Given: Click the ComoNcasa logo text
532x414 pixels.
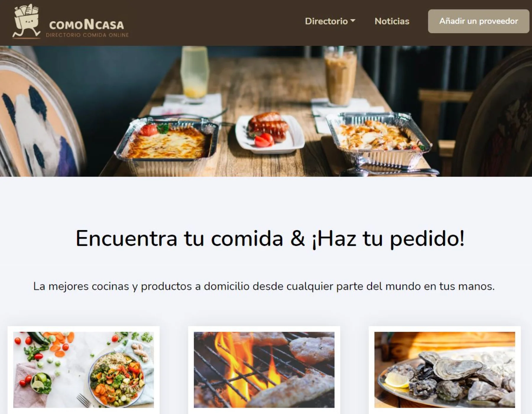Looking at the screenshot, I should (87, 25).
